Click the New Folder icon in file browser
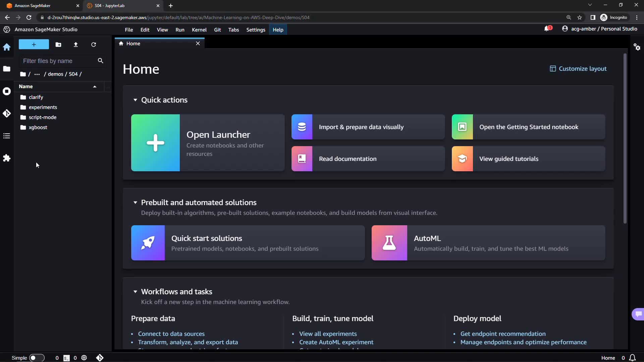The width and height of the screenshot is (644, 362). 58,45
